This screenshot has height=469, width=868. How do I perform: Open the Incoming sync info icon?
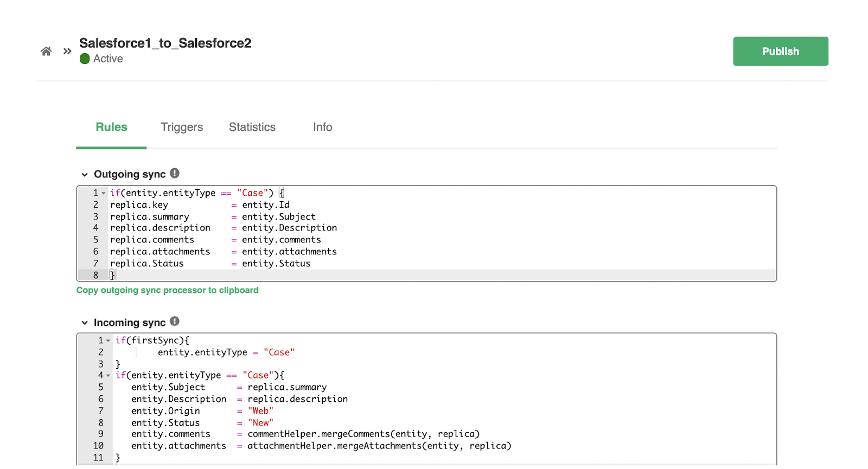(x=175, y=321)
